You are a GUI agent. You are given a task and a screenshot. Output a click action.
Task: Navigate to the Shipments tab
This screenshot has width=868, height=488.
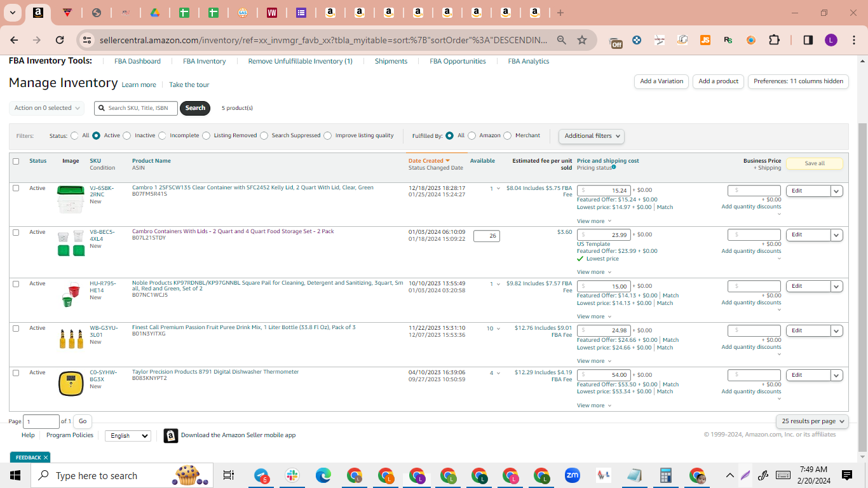click(x=391, y=61)
